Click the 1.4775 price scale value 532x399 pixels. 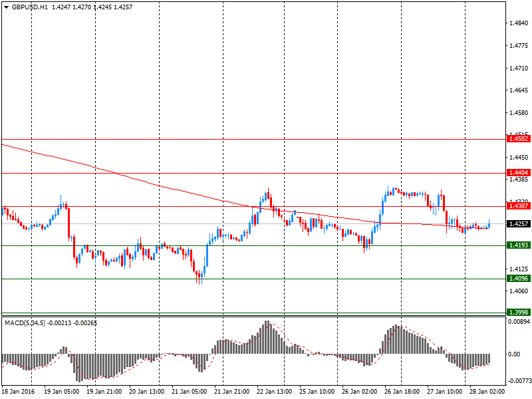(x=519, y=46)
